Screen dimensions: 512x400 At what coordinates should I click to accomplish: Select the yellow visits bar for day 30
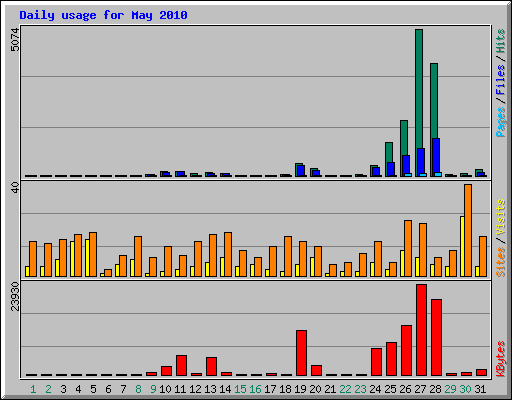pyautogui.click(x=462, y=246)
